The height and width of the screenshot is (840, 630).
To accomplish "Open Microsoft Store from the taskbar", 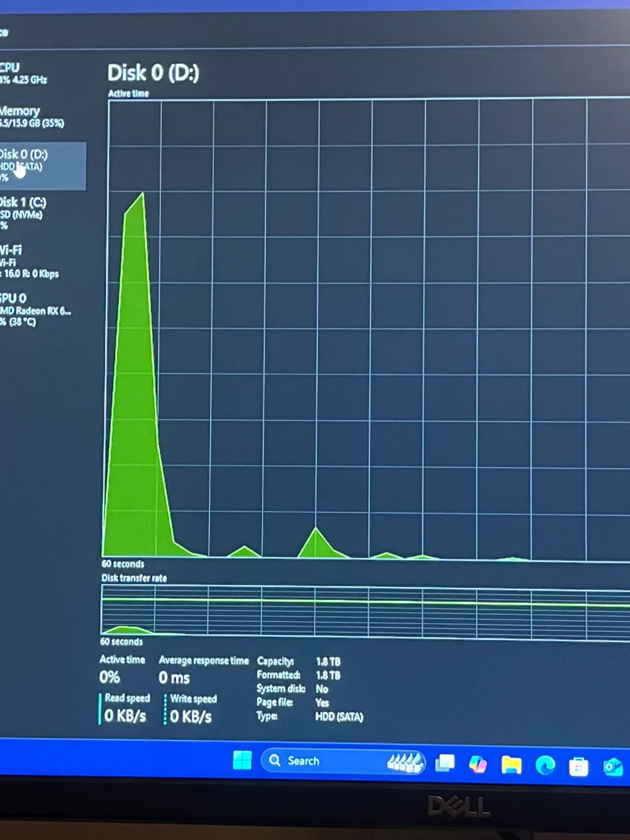I will click(x=577, y=761).
